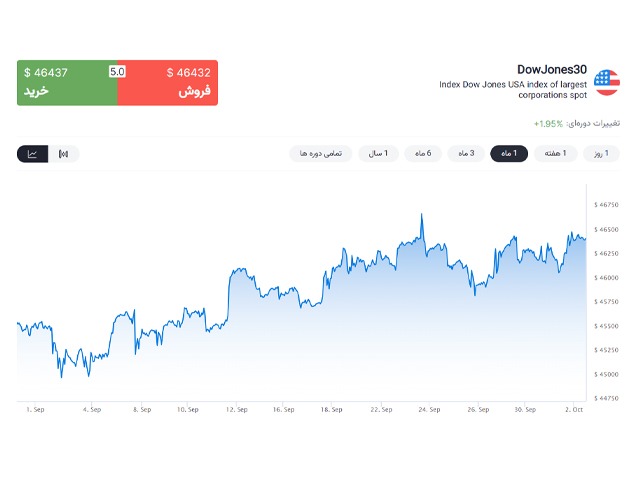Click the 5.0 spread badge

[117, 72]
